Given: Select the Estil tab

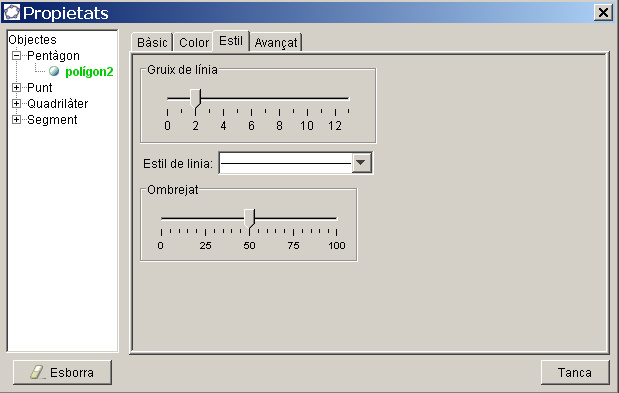Looking at the screenshot, I should (x=231, y=41).
